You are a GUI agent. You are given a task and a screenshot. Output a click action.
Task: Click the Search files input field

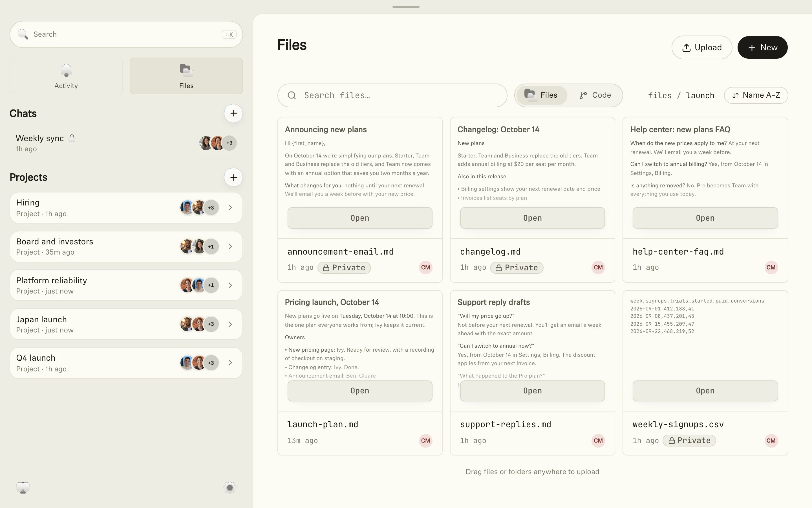[392, 95]
